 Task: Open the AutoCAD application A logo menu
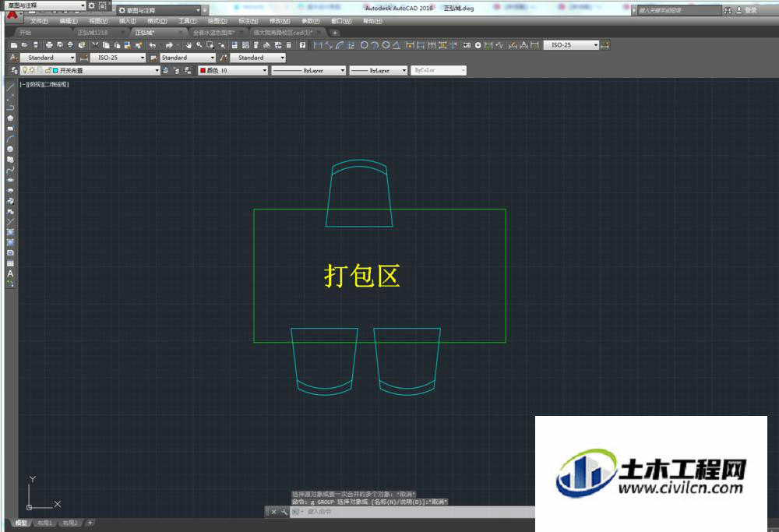12,16
